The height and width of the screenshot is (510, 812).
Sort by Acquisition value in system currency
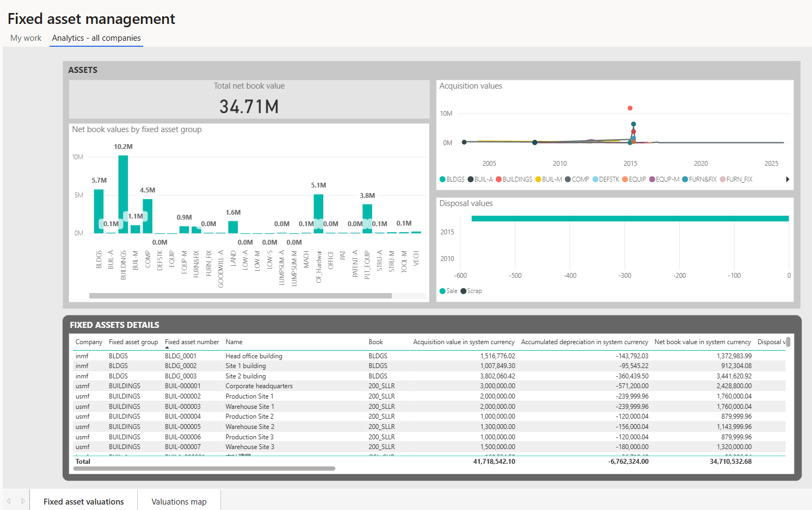464,342
